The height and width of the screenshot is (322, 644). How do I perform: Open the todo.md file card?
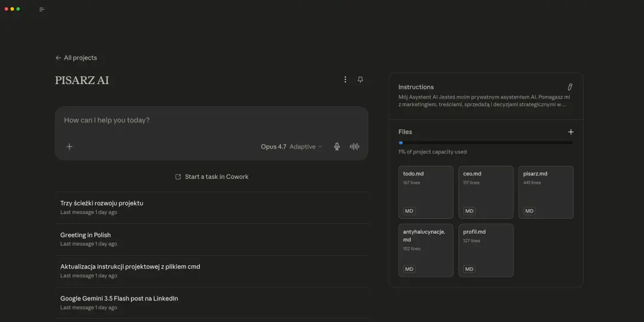click(x=426, y=192)
